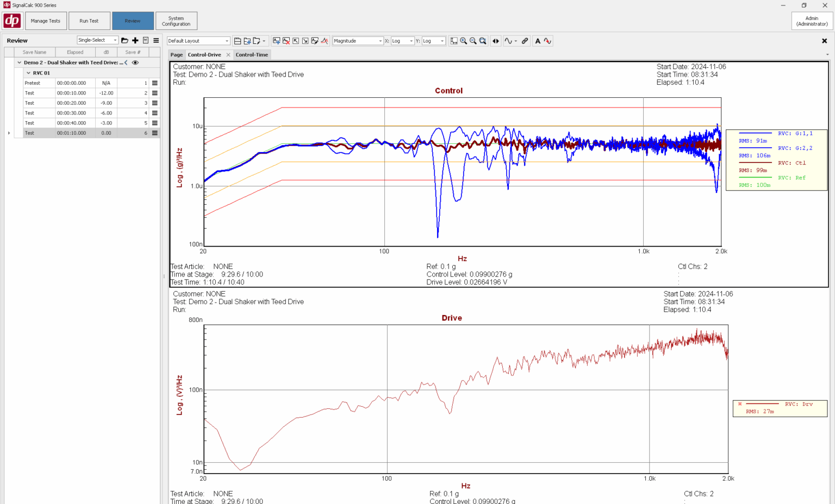The height and width of the screenshot is (504, 835).
Task: Click the Admin (Administrator) user button
Action: (812, 21)
